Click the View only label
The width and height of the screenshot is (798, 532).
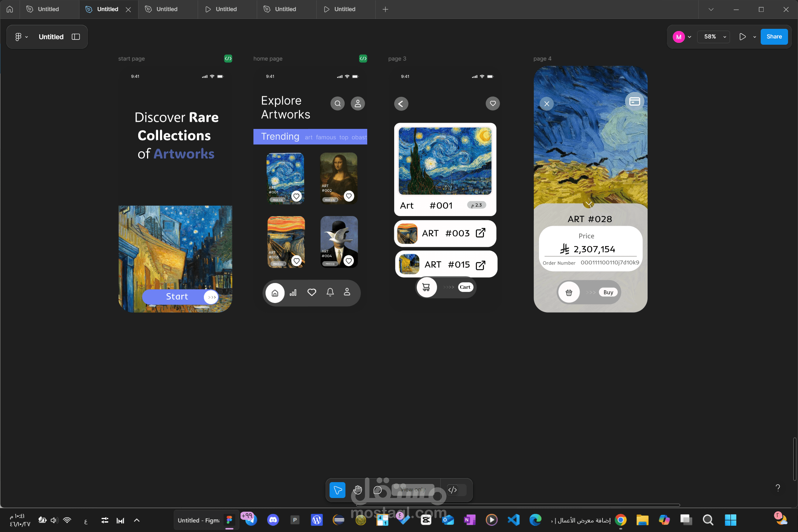(x=413, y=490)
